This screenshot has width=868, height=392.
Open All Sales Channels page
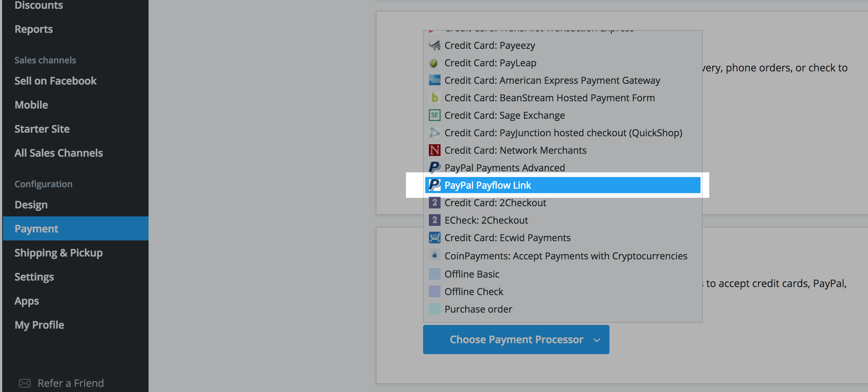tap(59, 153)
